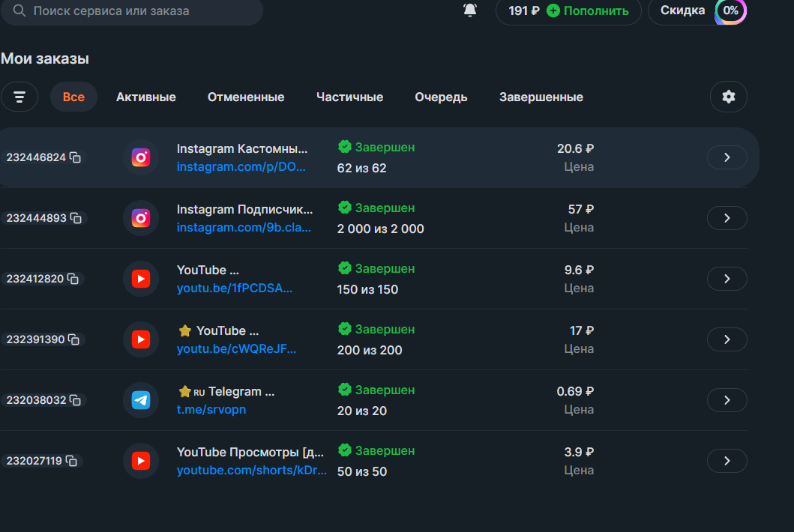This screenshot has width=794, height=532.
Task: Expand details arrow for 0.69 ₽ Telegram order
Action: coord(727,400)
